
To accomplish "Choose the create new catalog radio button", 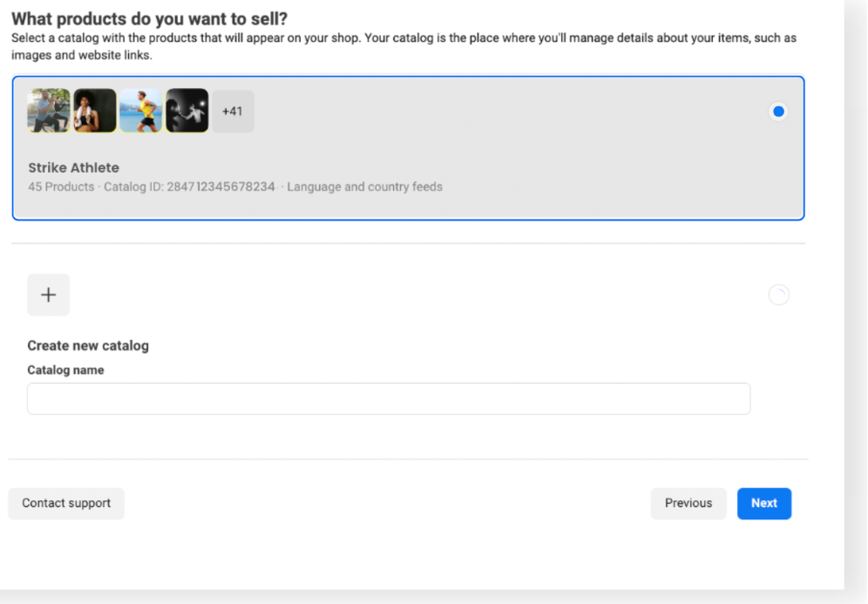I will [778, 295].
